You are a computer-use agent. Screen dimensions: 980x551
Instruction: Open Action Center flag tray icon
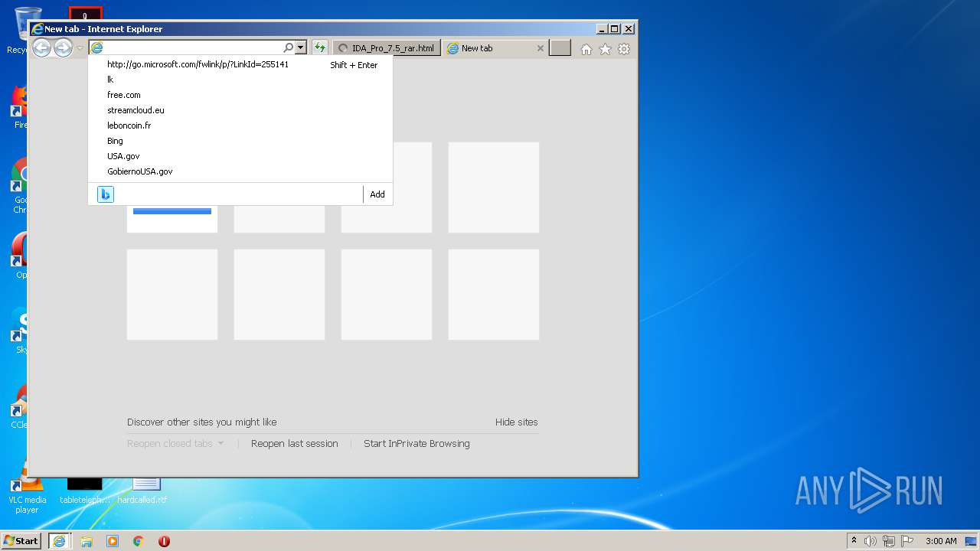click(907, 541)
